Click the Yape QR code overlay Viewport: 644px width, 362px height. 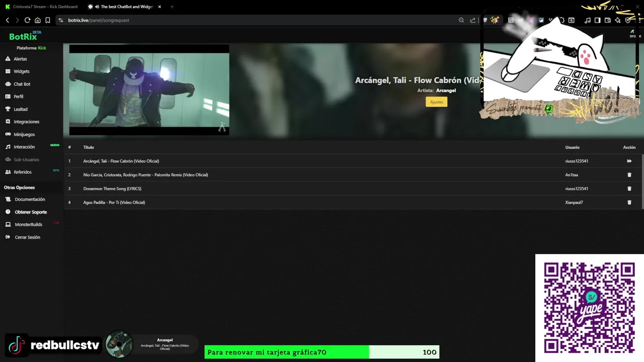click(589, 308)
